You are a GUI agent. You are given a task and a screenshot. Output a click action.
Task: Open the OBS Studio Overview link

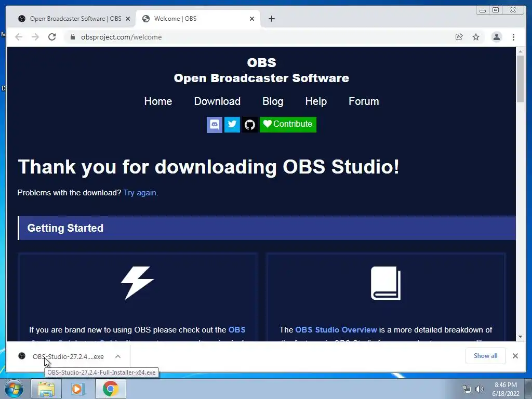[336, 330]
